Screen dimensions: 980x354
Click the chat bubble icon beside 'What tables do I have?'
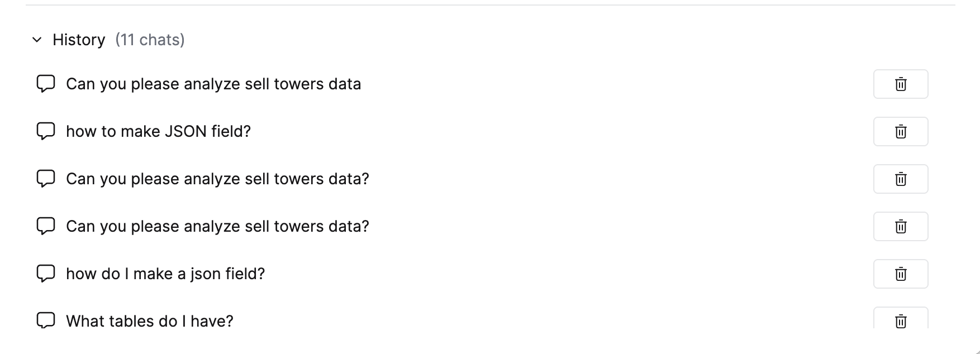click(46, 321)
